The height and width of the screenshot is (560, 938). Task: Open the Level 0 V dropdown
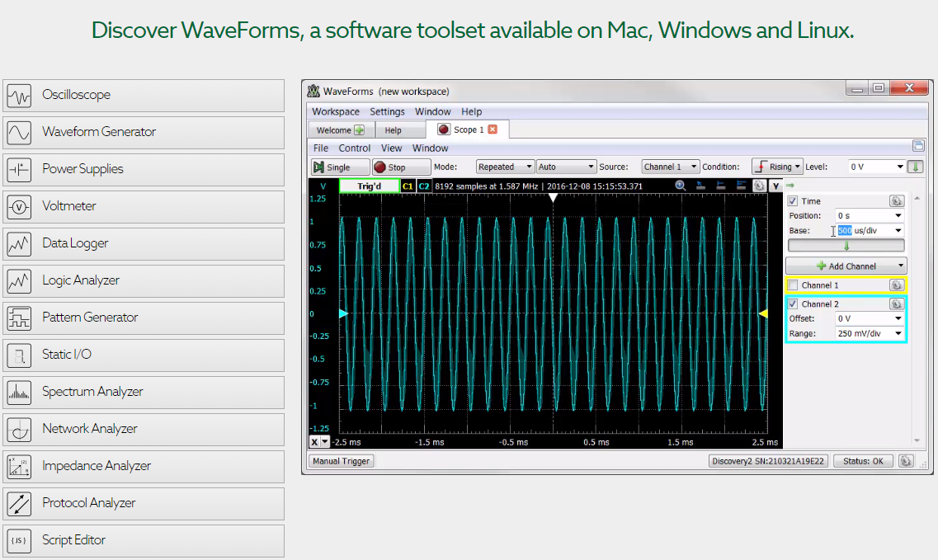tap(876, 167)
